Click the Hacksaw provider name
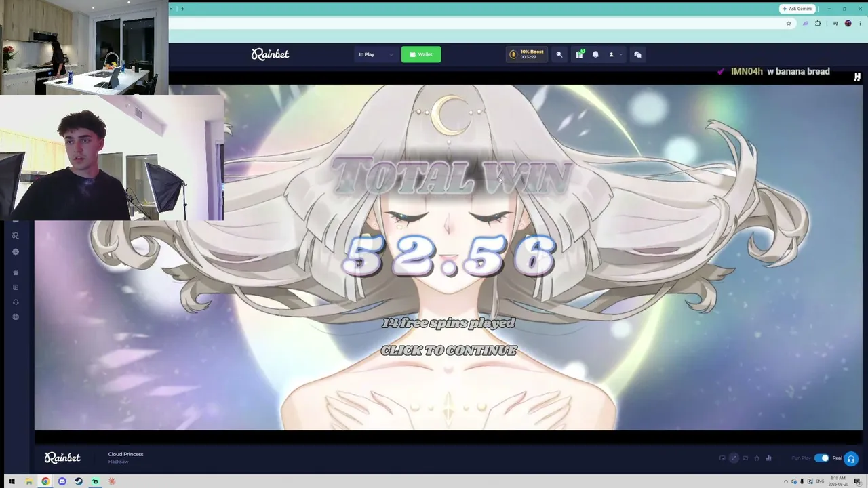The image size is (868, 488). 118,462
